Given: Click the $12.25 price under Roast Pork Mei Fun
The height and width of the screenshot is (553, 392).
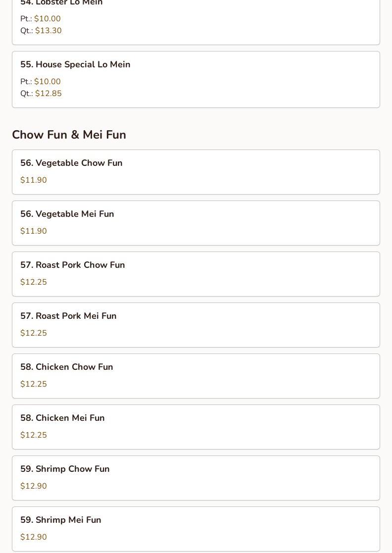Looking at the screenshot, I should click(x=34, y=333).
